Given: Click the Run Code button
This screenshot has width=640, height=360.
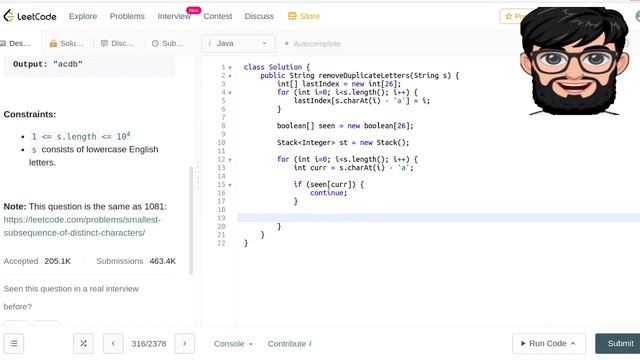Looking at the screenshot, I should pos(549,344).
